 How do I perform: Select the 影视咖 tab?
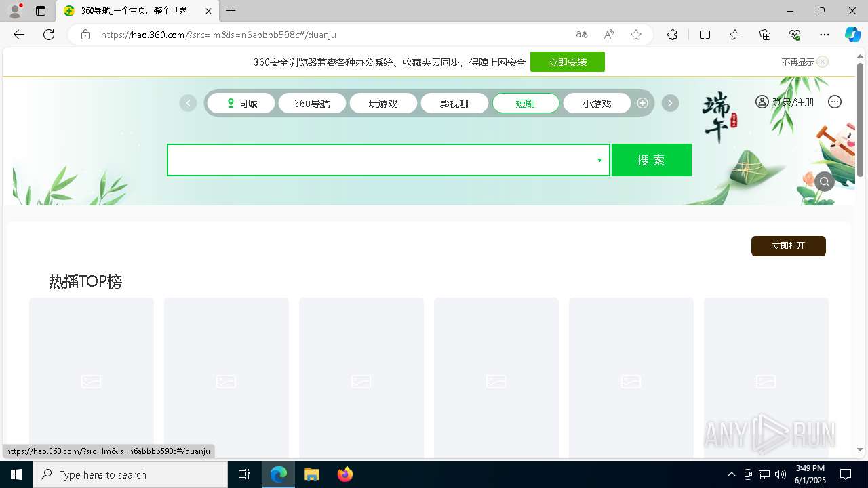pyautogui.click(x=454, y=103)
